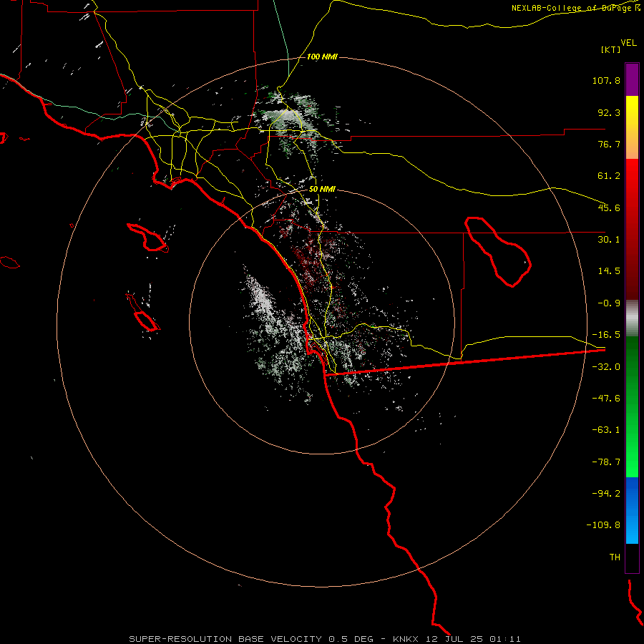Select the 107.8 legend value
This screenshot has width=644, height=644.
pyautogui.click(x=606, y=80)
